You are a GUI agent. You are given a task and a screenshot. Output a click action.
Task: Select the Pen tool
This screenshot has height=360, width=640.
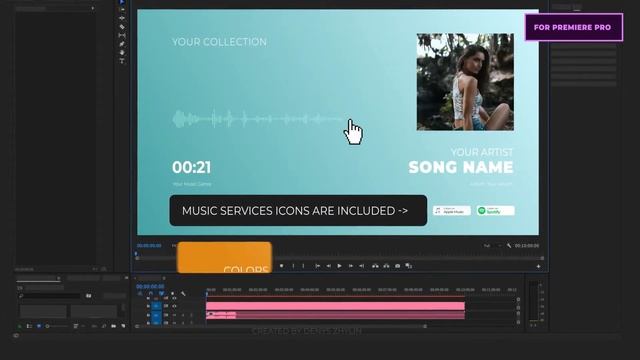pos(122,44)
